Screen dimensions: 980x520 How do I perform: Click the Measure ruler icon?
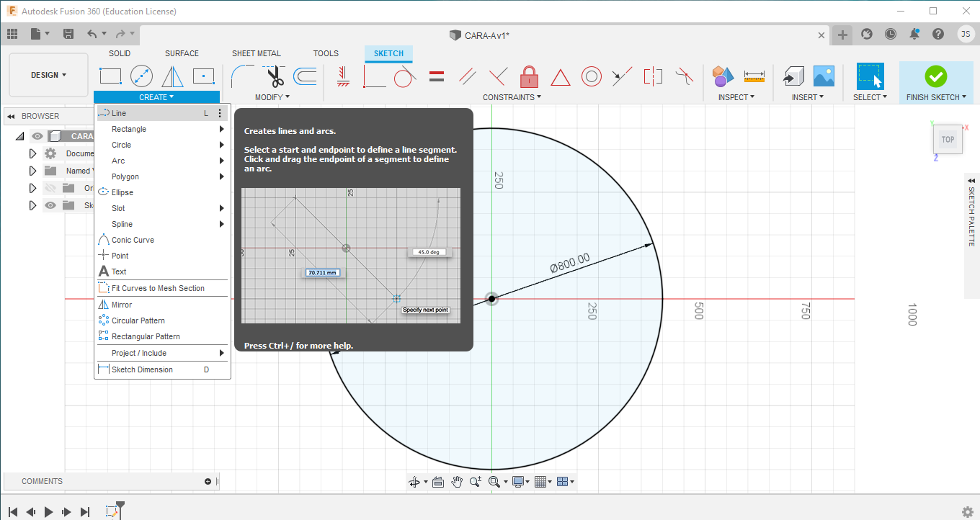(x=754, y=76)
